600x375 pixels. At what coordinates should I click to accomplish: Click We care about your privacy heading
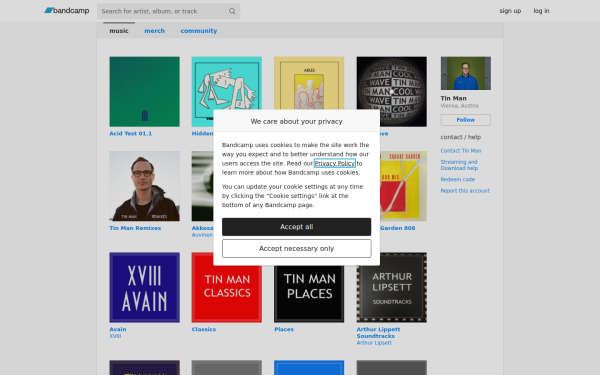297,121
